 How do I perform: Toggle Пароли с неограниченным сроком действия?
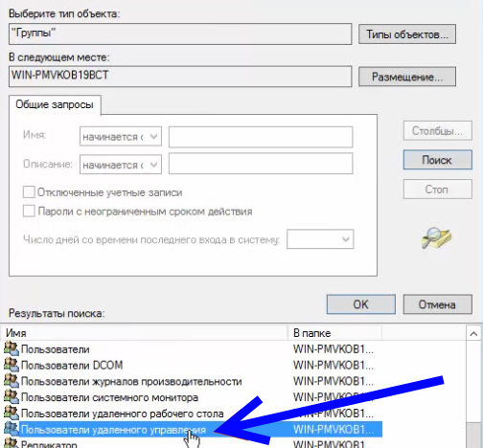[x=29, y=212]
